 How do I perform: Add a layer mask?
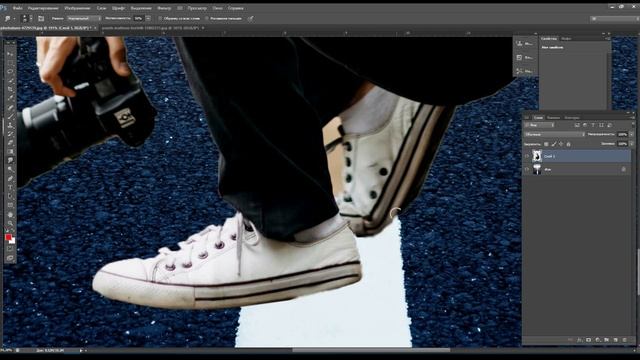pyautogui.click(x=588, y=340)
